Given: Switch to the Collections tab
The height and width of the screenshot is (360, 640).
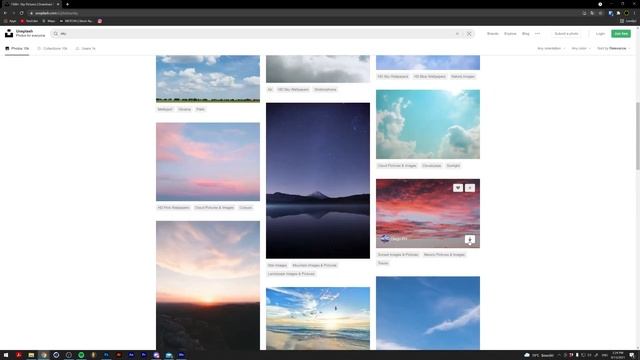Looking at the screenshot, I should point(52,49).
